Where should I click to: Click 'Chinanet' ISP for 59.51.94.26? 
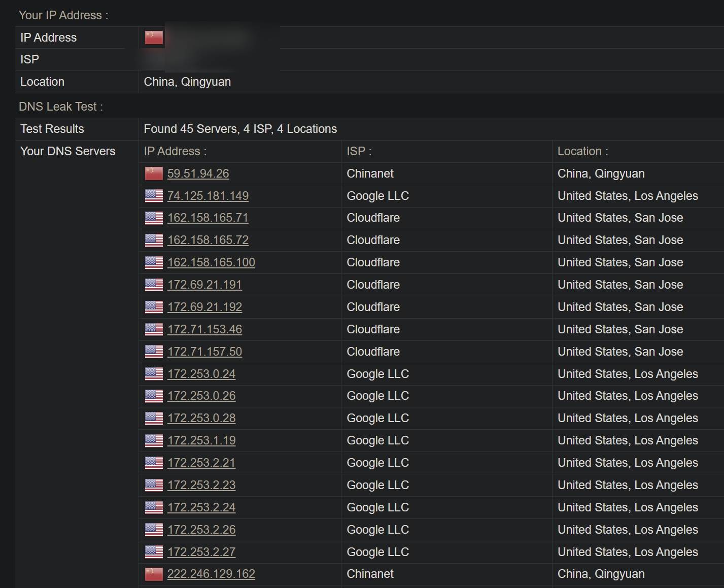[370, 174]
